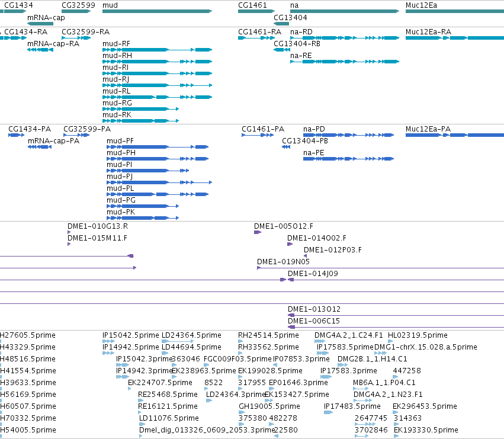Viewport: 504px width, 439px height.
Task: Select protein mud-PF
Action: point(158,147)
